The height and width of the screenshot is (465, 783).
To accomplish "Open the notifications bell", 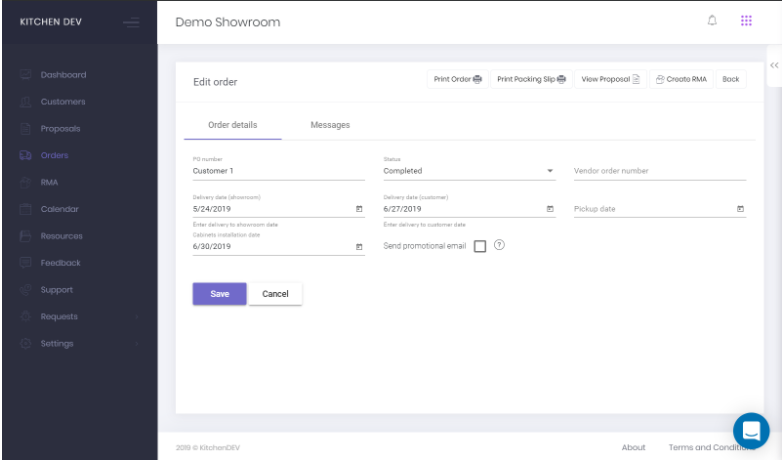I will pyautogui.click(x=712, y=20).
